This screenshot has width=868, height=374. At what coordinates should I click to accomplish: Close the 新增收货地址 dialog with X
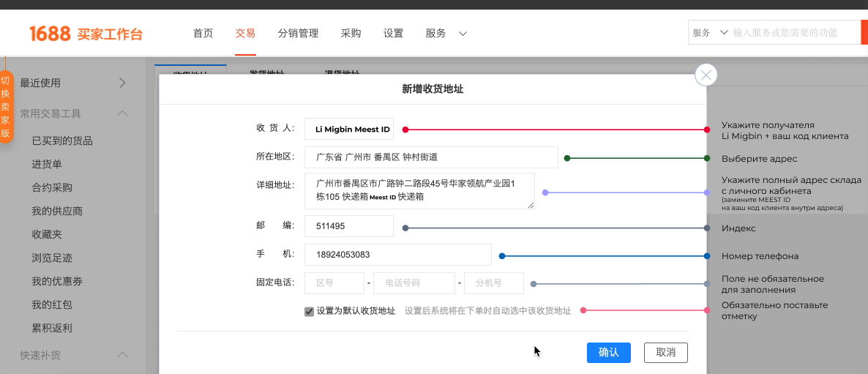(x=706, y=75)
